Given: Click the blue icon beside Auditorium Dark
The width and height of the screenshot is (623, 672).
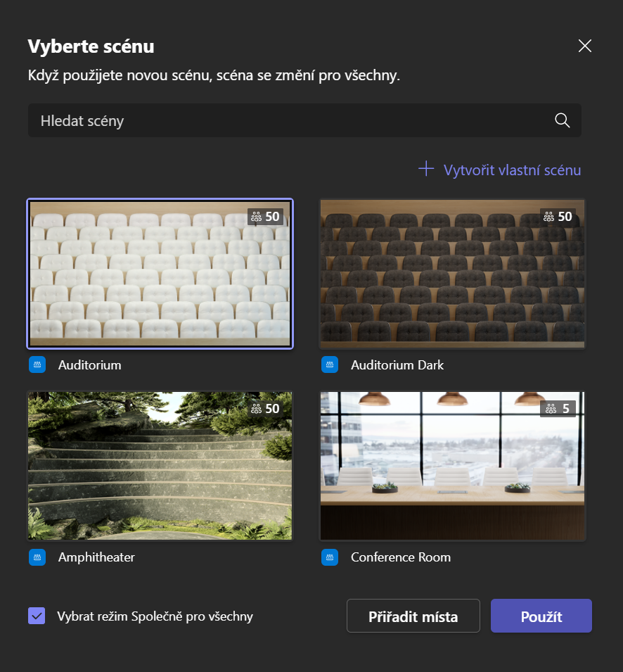Looking at the screenshot, I should coord(330,364).
